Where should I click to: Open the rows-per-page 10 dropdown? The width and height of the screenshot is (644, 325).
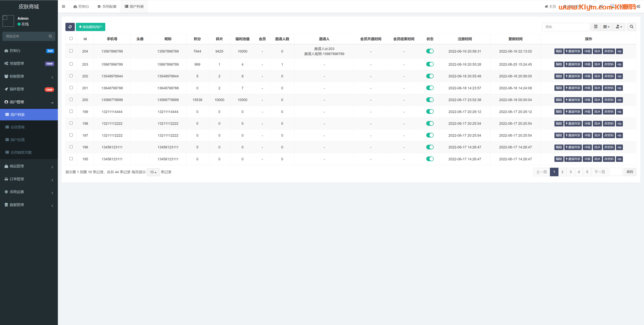[153, 172]
